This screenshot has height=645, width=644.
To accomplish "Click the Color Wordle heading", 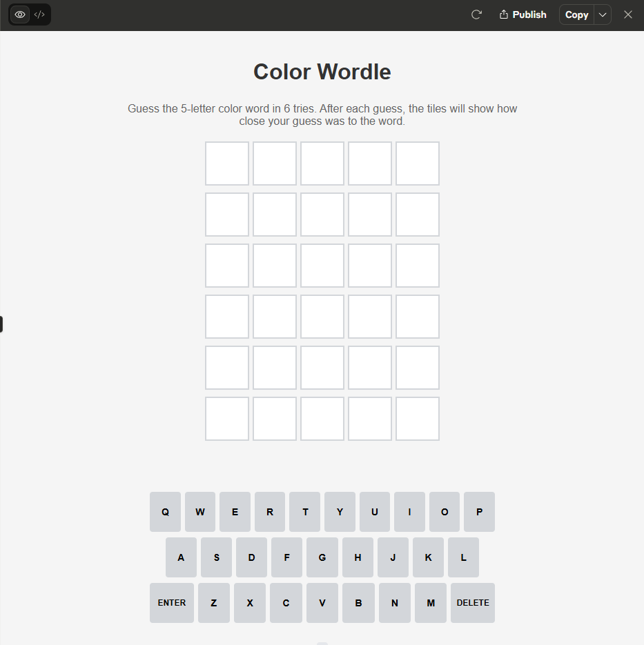I will [322, 72].
